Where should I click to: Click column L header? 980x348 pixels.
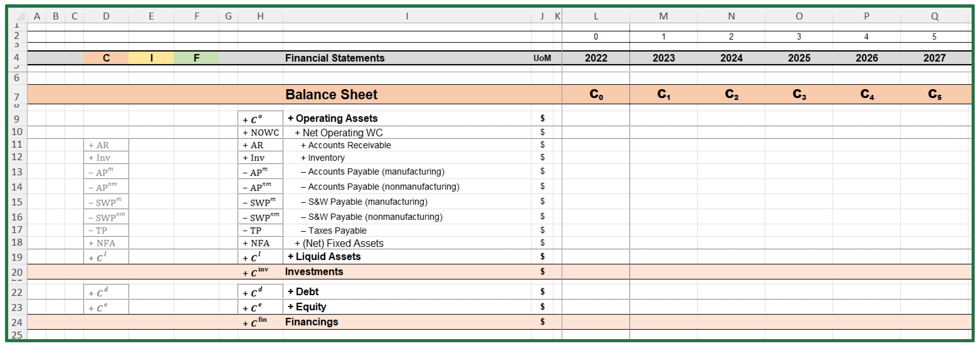click(596, 16)
